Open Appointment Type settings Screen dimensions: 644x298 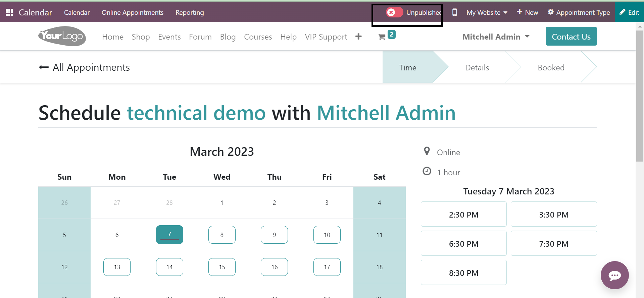point(579,12)
